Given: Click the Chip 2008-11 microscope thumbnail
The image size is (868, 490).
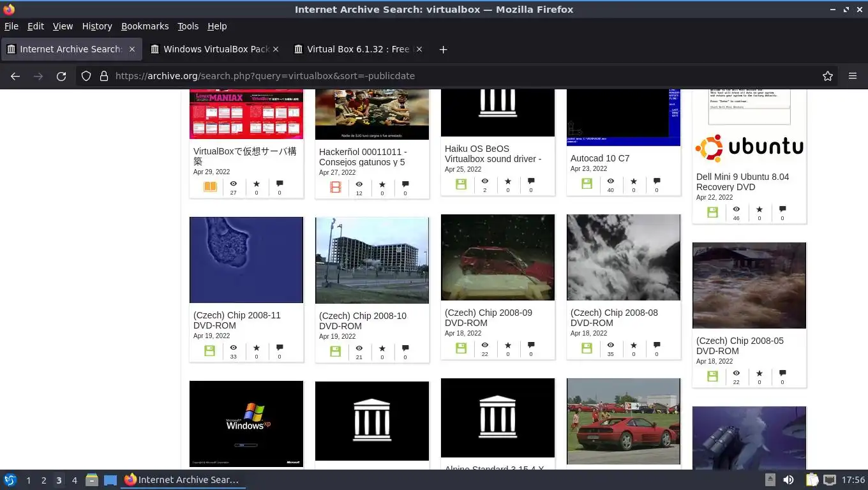Looking at the screenshot, I should tap(246, 260).
